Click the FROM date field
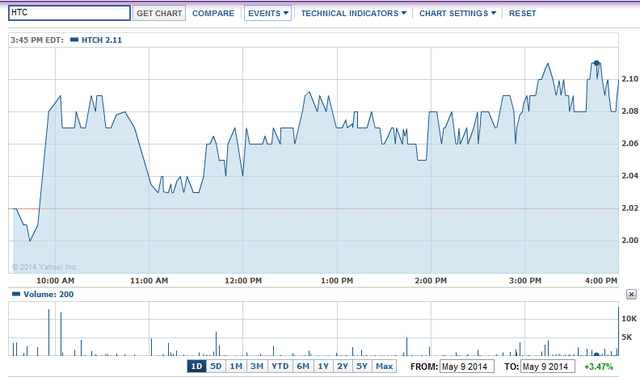This screenshot has width=640, height=377. 467,366
